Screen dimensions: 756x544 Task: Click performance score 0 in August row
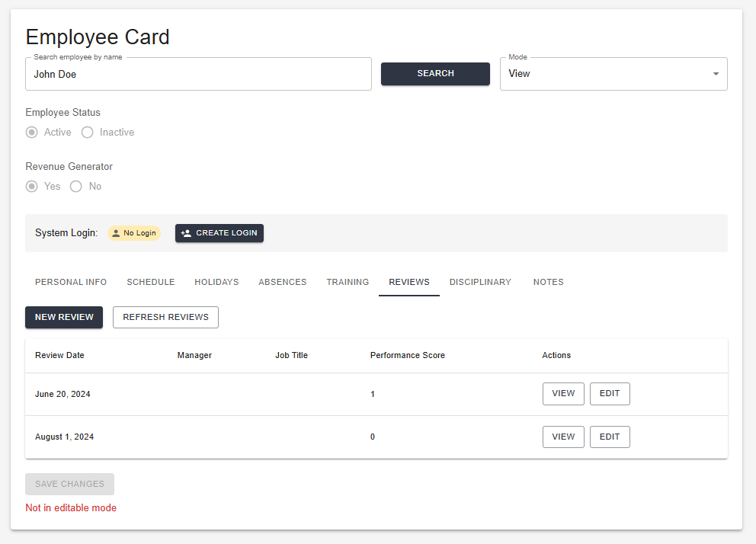coord(373,437)
